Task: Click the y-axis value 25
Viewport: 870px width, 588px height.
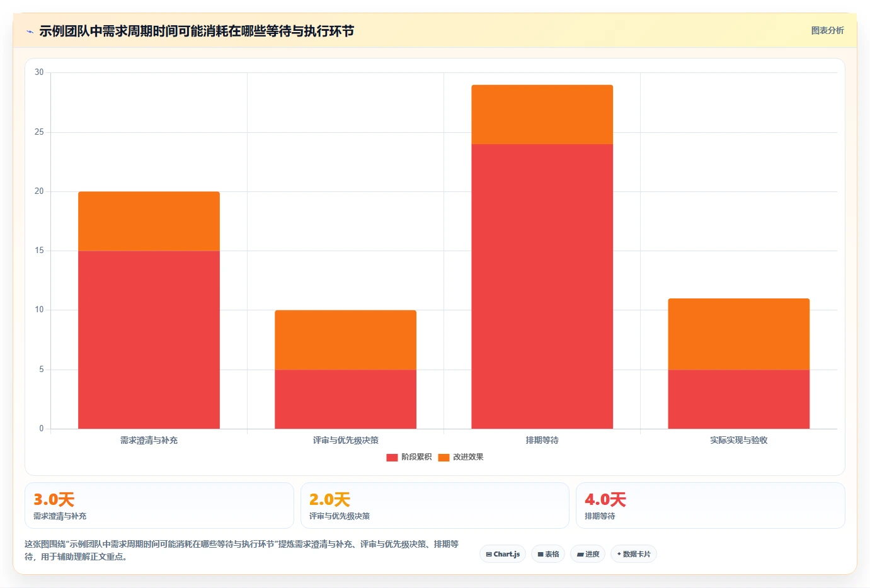Action: pos(39,132)
